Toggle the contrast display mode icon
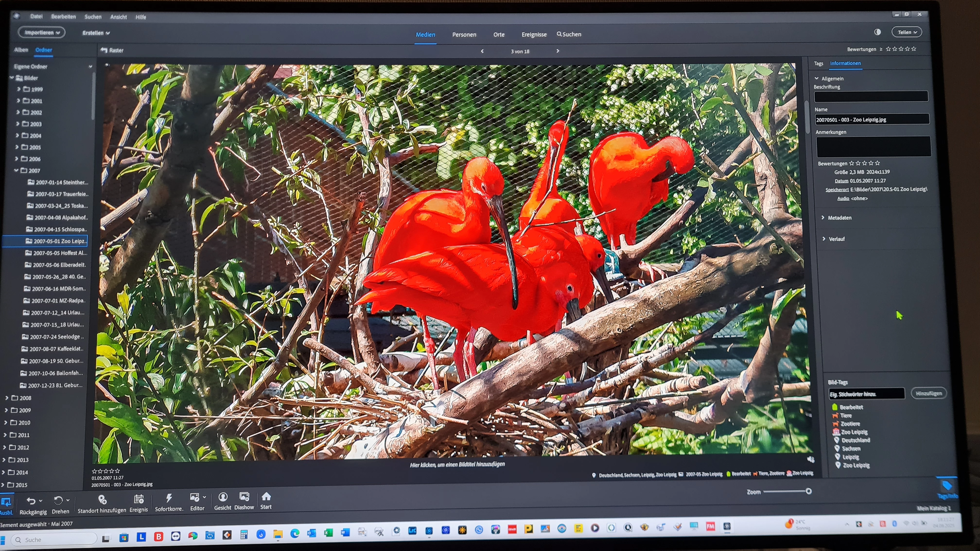980x551 pixels. tap(877, 32)
